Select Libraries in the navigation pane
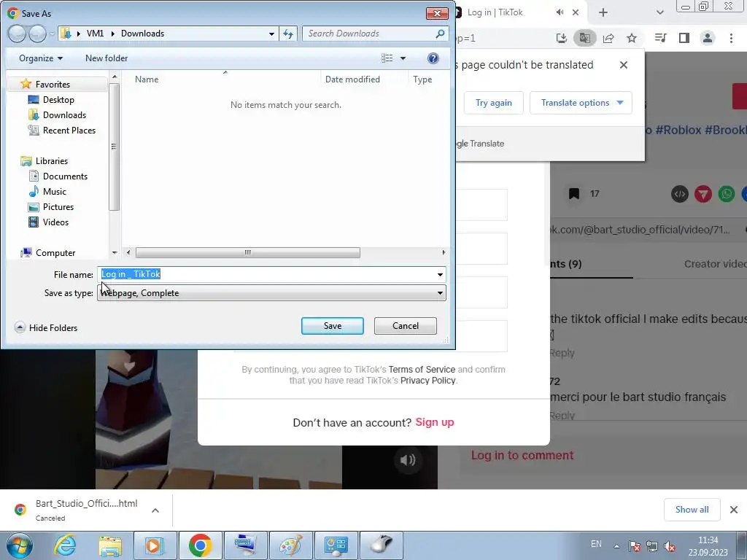This screenshot has width=747, height=560. point(52,161)
